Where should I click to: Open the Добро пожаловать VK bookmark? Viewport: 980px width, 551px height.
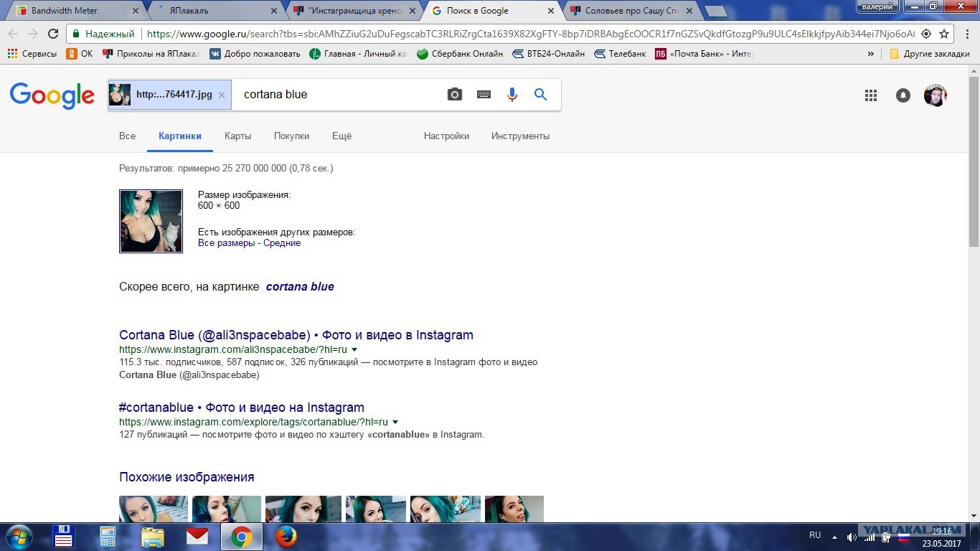coord(255,54)
